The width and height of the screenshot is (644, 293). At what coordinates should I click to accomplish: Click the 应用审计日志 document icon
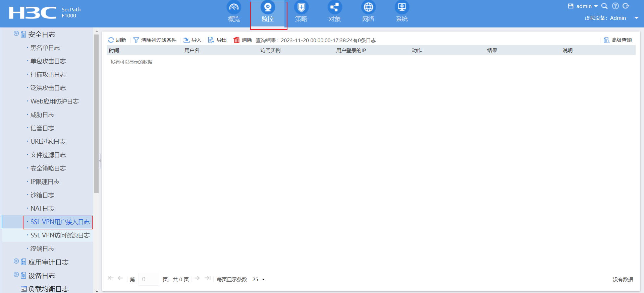[23, 262]
